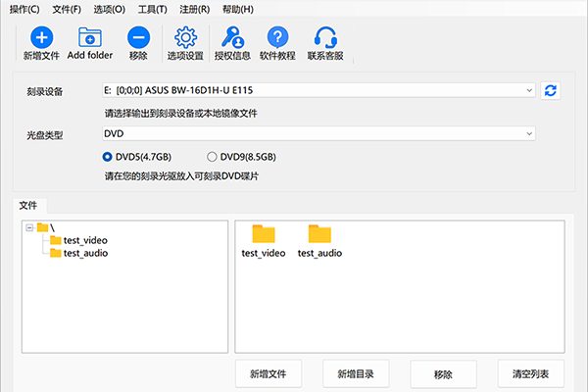Open the 工具(T) menu
The height and width of the screenshot is (392, 588).
tap(153, 9)
